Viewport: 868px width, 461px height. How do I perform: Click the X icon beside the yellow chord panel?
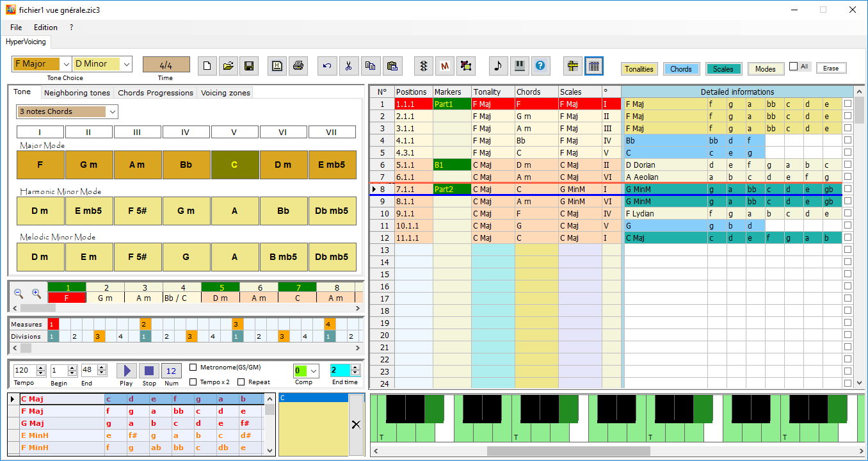click(x=357, y=425)
